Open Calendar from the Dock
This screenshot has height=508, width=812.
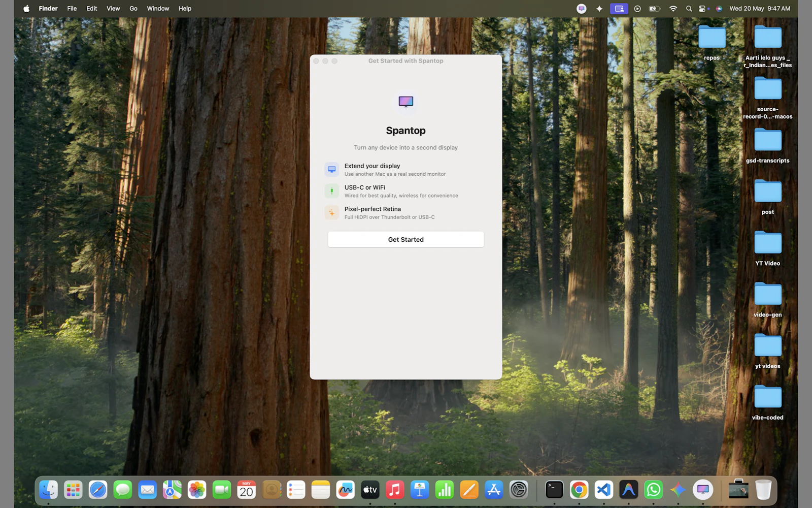(x=247, y=490)
